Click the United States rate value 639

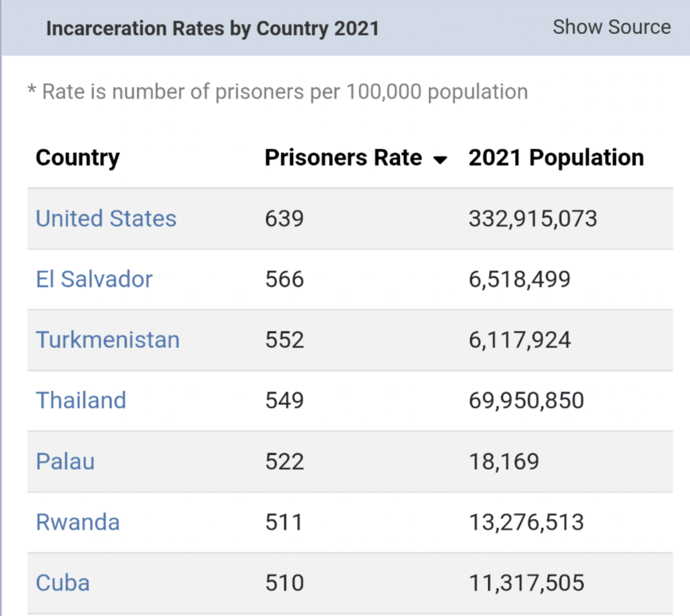click(x=284, y=219)
